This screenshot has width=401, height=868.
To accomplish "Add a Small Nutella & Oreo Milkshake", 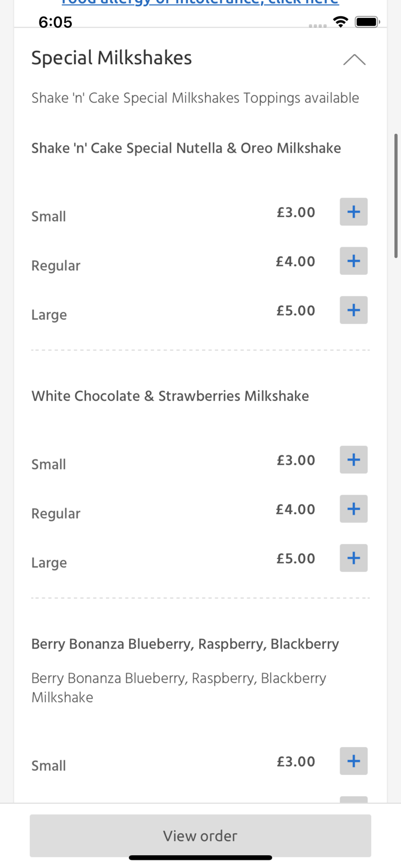I will click(354, 212).
